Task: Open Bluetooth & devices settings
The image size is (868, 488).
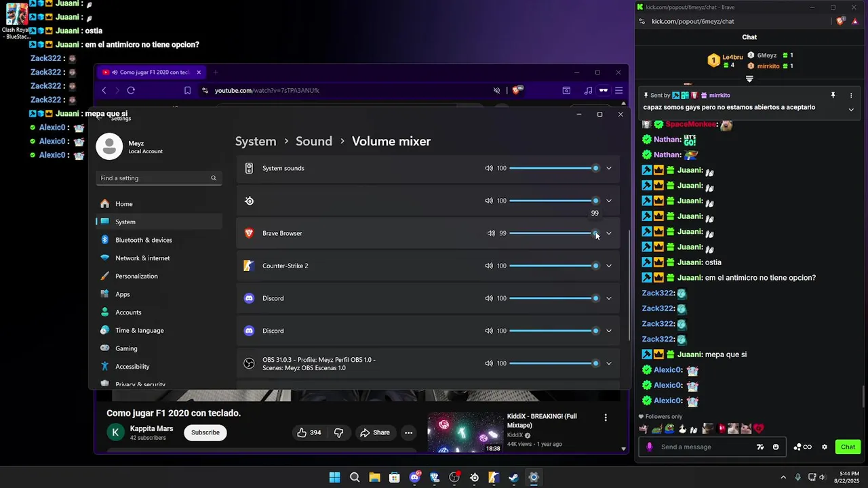Action: pyautogui.click(x=159, y=240)
